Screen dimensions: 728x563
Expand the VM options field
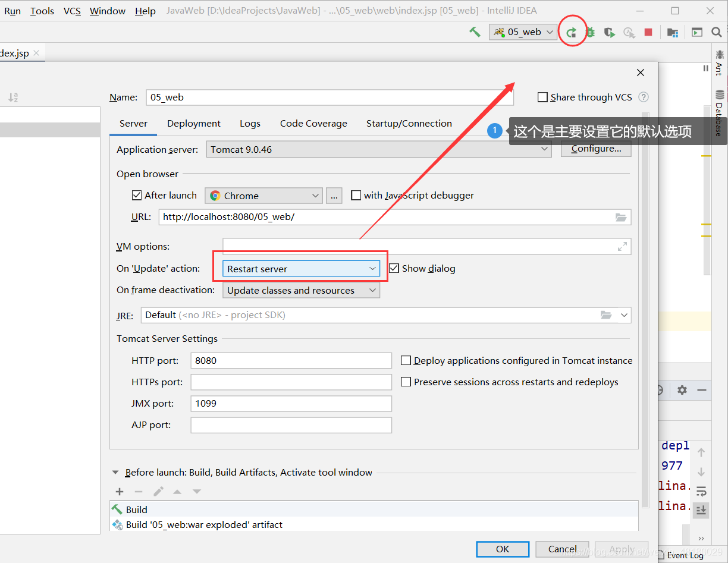(x=622, y=247)
